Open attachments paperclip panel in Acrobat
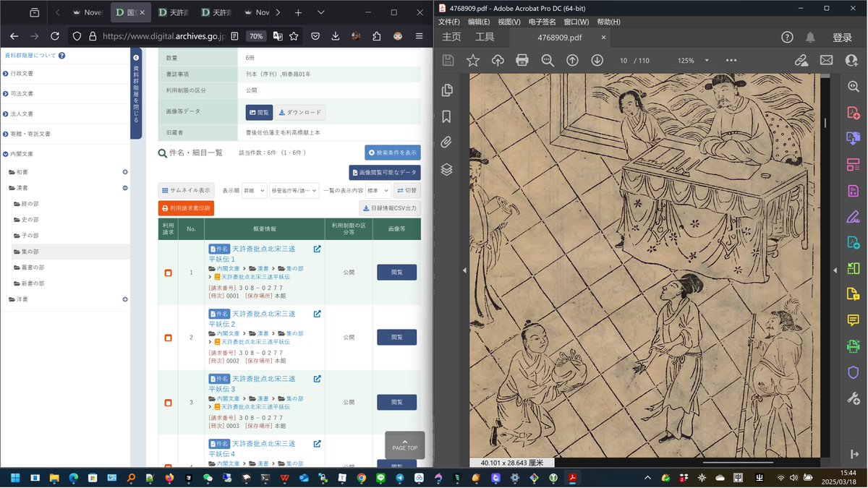 447,142
